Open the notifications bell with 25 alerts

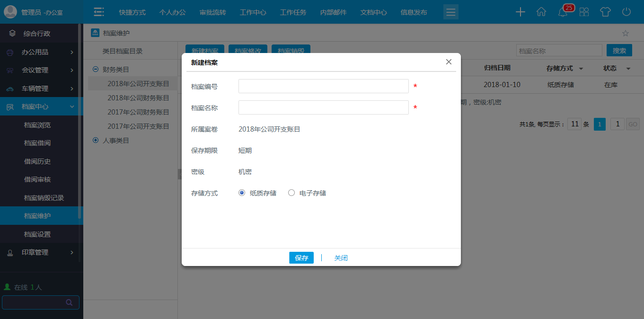coord(563,12)
